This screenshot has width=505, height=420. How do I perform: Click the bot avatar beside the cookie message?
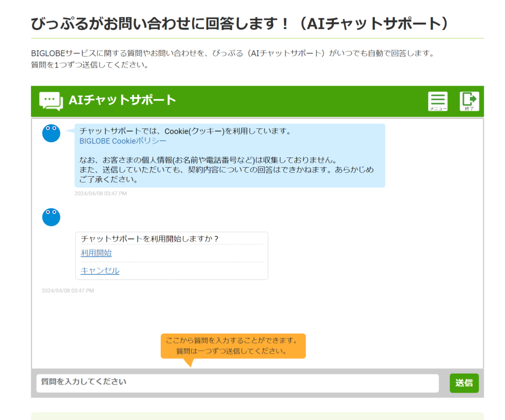click(x=51, y=133)
